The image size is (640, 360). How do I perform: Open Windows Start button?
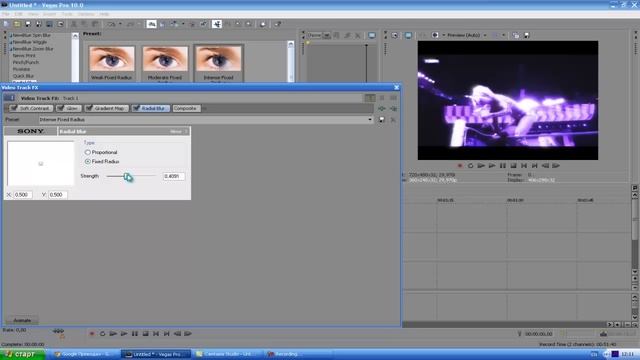tap(22, 354)
